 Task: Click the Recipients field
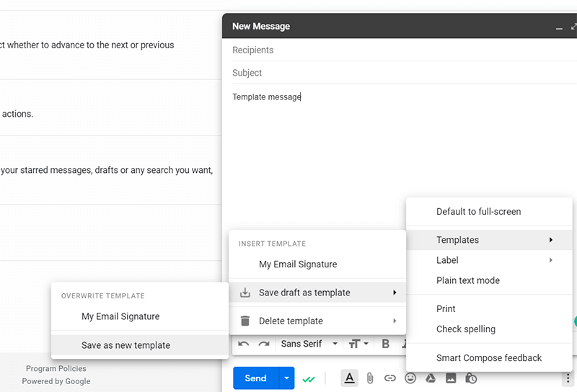405,50
